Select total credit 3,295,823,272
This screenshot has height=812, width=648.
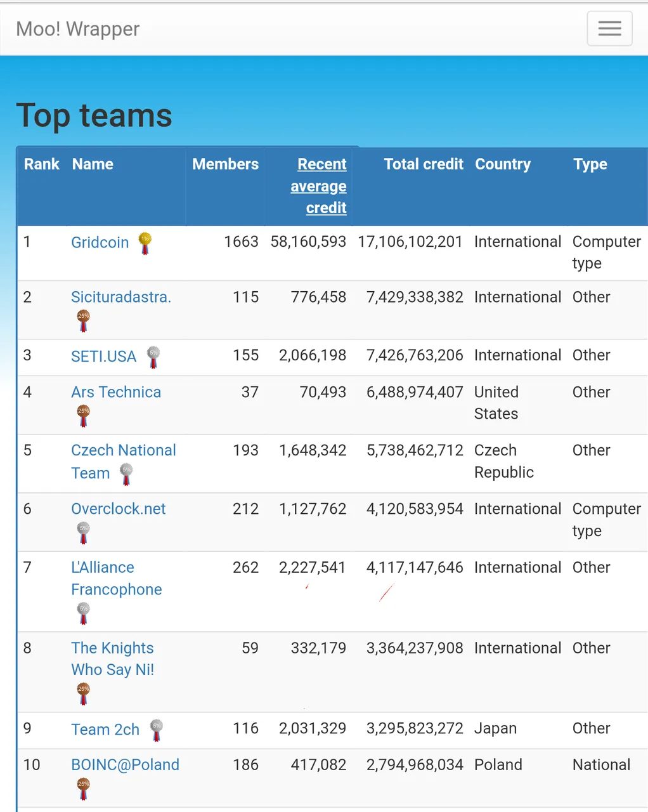[415, 728]
